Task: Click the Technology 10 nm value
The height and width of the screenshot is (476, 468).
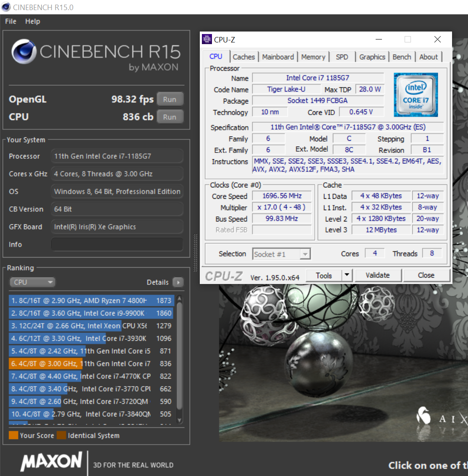Action: click(269, 112)
